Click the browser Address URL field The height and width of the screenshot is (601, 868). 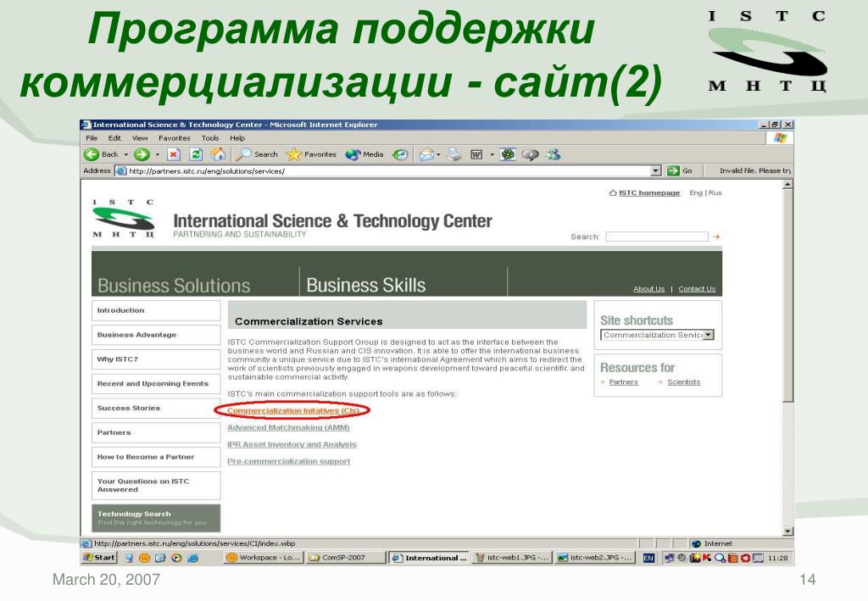pos(383,171)
